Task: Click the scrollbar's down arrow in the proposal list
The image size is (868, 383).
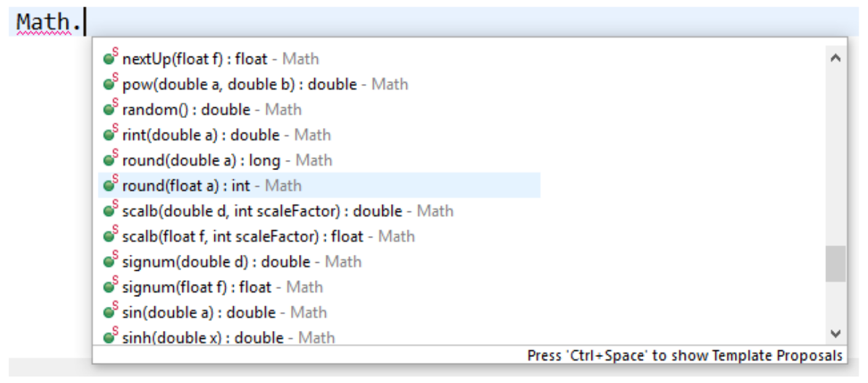Action: click(835, 334)
